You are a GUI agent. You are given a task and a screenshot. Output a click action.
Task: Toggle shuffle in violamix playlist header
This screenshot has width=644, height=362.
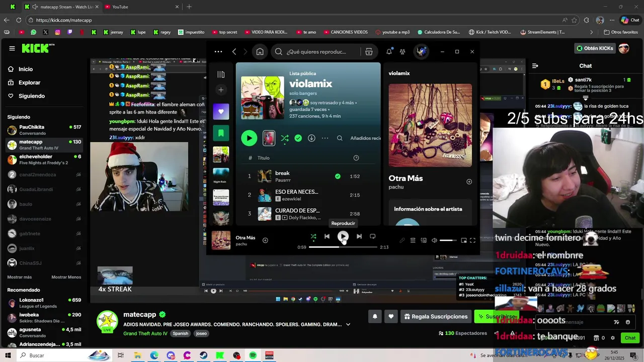(x=285, y=138)
